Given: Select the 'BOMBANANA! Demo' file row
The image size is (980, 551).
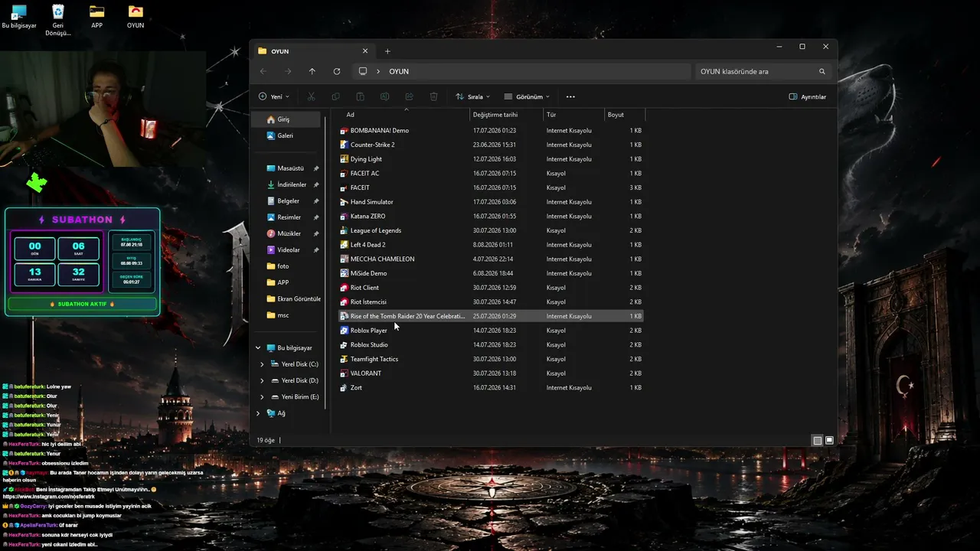Looking at the screenshot, I should click(x=491, y=131).
